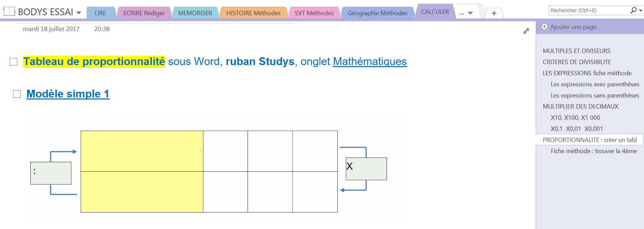The image size is (644, 229).
Task: Select the X multiplication box
Action: [366, 169]
